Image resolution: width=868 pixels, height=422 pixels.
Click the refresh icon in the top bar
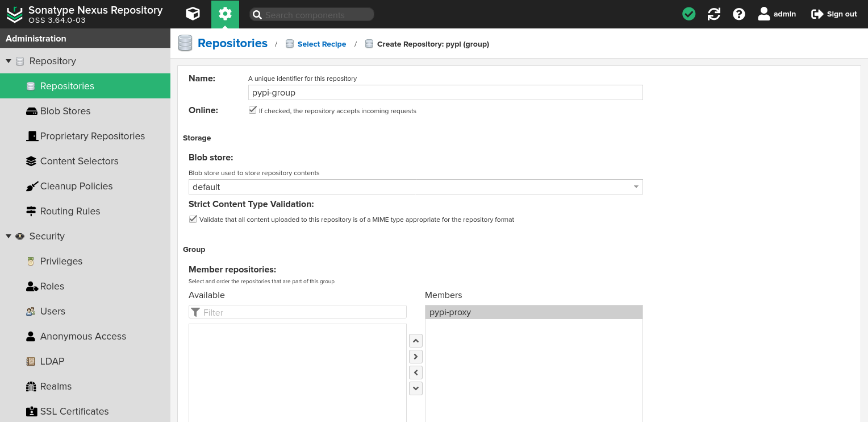713,14
